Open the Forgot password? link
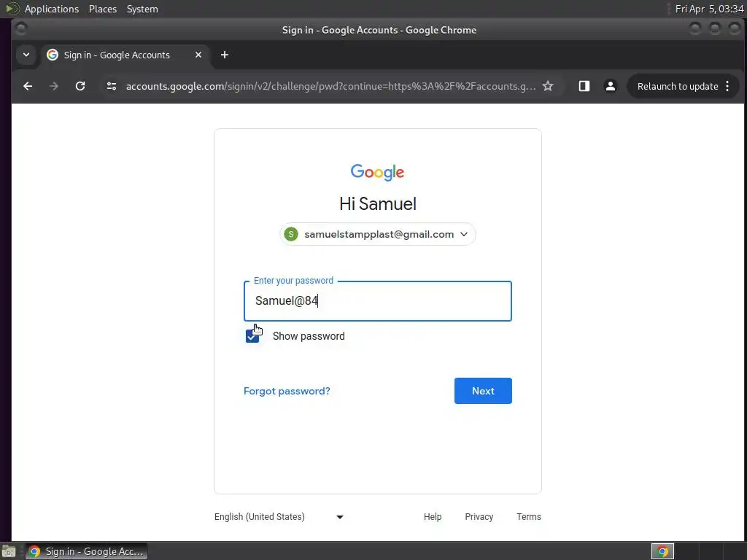747x560 pixels. [x=287, y=391]
